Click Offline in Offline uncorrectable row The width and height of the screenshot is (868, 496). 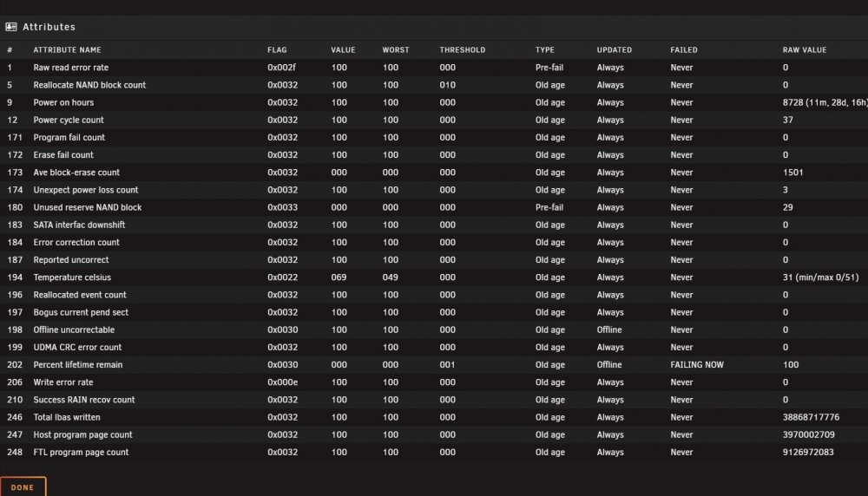pyautogui.click(x=609, y=330)
